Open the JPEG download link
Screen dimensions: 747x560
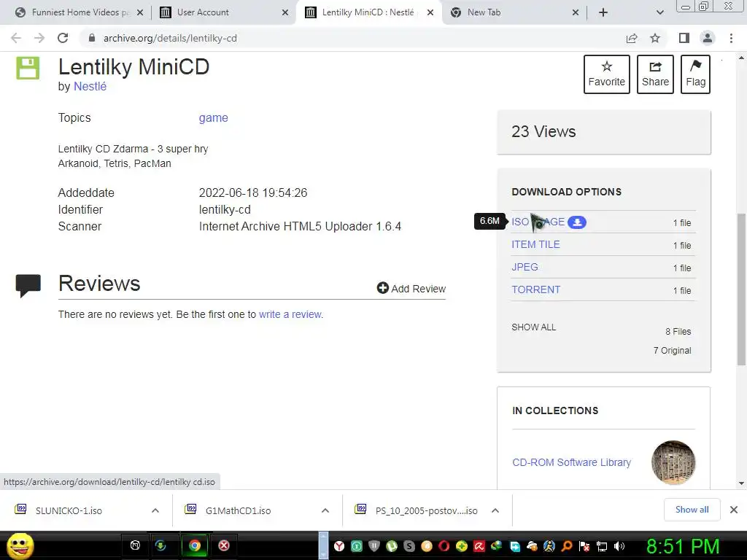pyautogui.click(x=525, y=267)
